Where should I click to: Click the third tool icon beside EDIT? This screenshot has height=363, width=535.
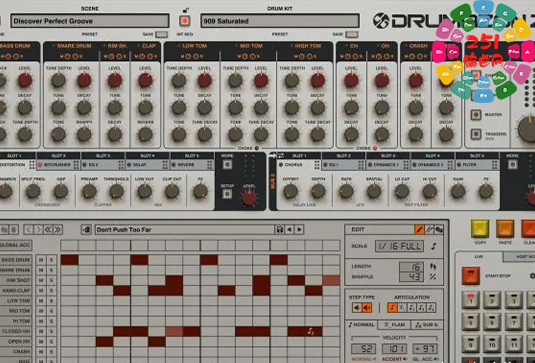click(439, 230)
